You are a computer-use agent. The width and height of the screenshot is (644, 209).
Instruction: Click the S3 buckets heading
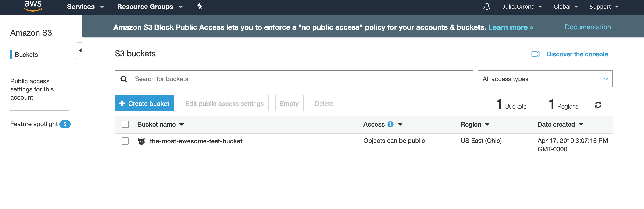[135, 54]
